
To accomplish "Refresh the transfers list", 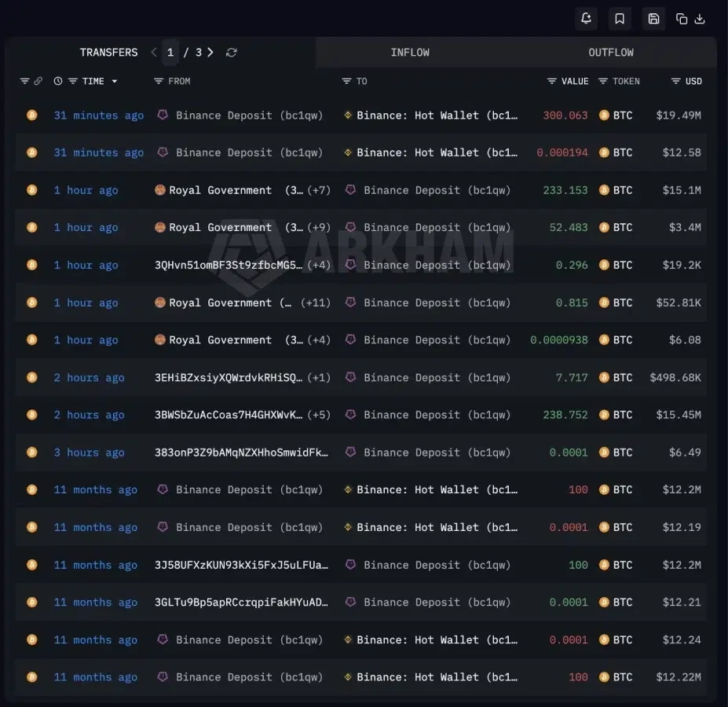I will pos(231,53).
